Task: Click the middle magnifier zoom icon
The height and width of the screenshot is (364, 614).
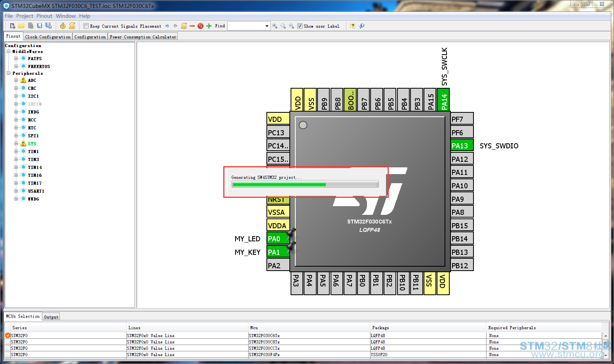Action: [x=283, y=26]
